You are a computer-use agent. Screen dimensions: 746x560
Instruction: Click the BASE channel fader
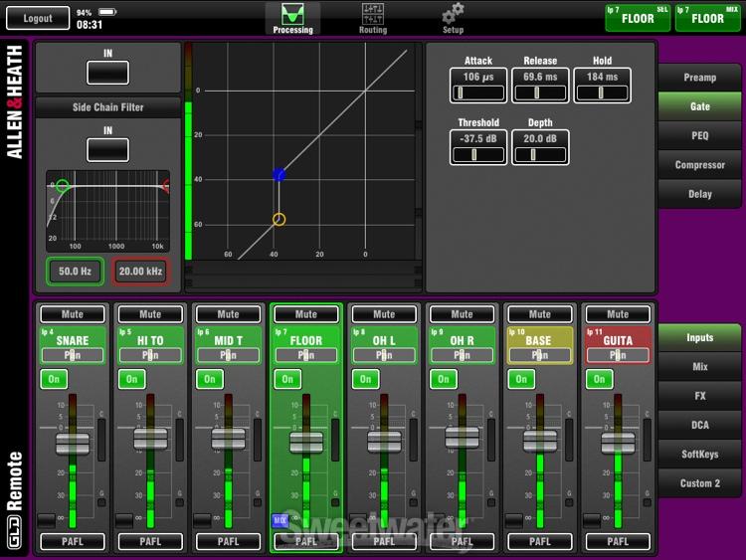click(x=540, y=443)
